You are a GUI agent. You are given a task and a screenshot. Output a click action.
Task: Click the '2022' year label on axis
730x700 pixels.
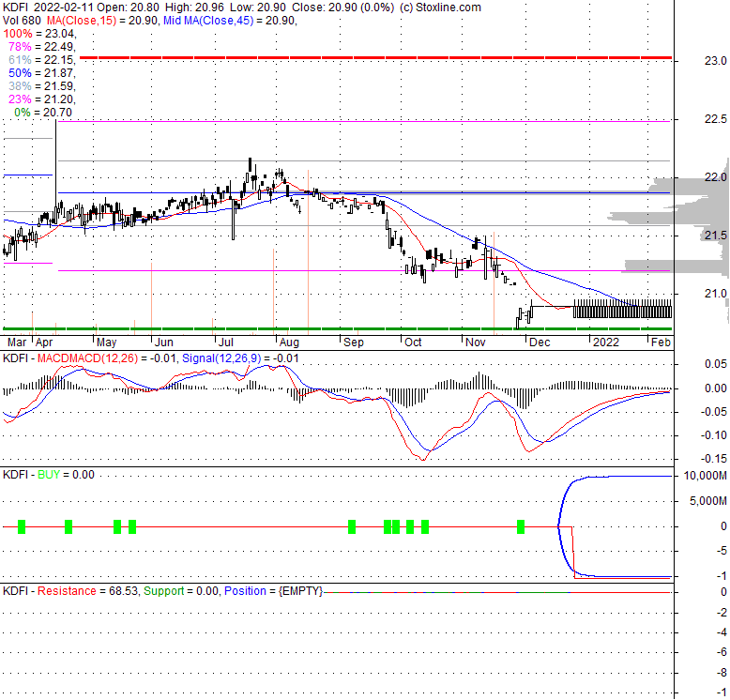point(606,342)
